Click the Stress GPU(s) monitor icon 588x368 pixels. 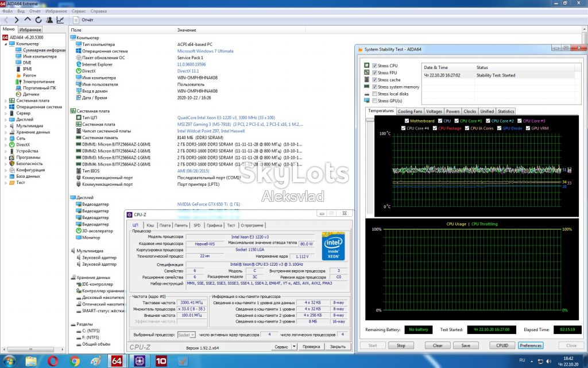[x=367, y=101]
